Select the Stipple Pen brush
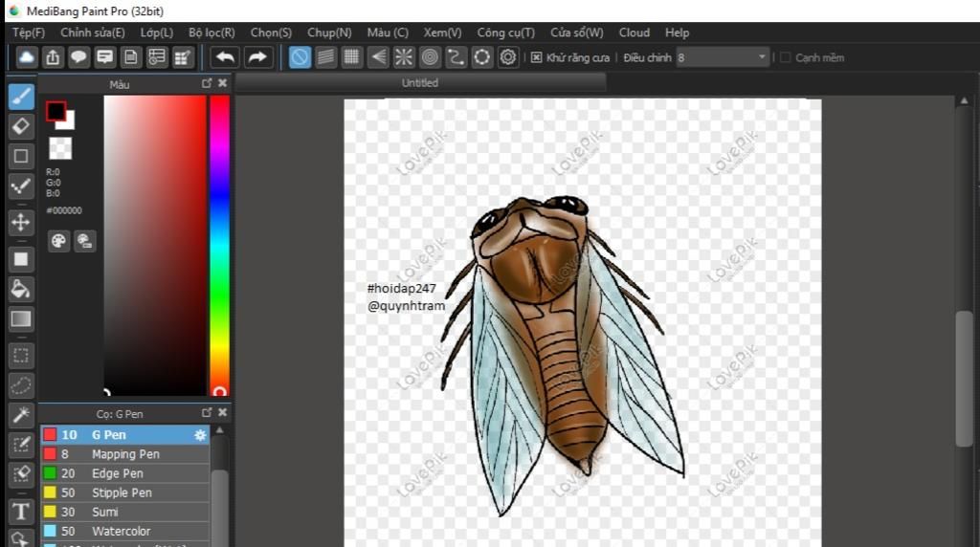The height and width of the screenshot is (547, 980). [125, 492]
